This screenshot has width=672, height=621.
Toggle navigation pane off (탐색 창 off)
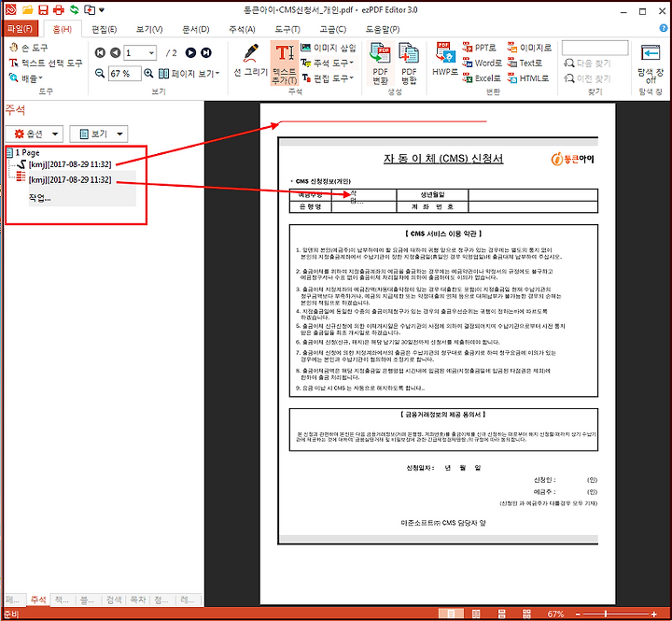(x=651, y=64)
